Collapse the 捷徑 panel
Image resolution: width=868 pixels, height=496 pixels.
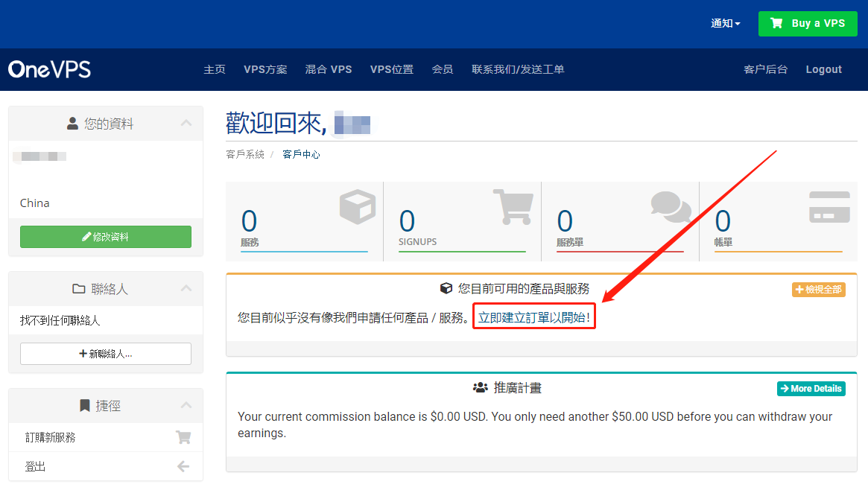pyautogui.click(x=186, y=406)
